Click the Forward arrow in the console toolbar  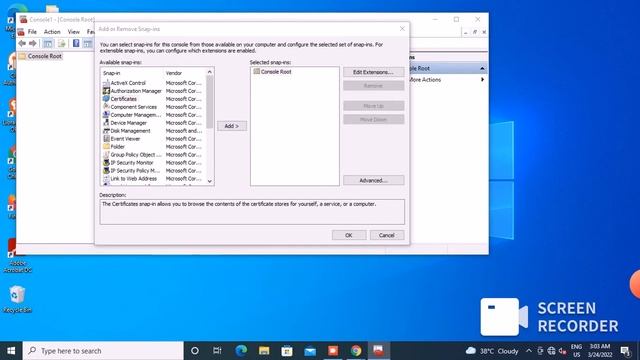[x=33, y=43]
